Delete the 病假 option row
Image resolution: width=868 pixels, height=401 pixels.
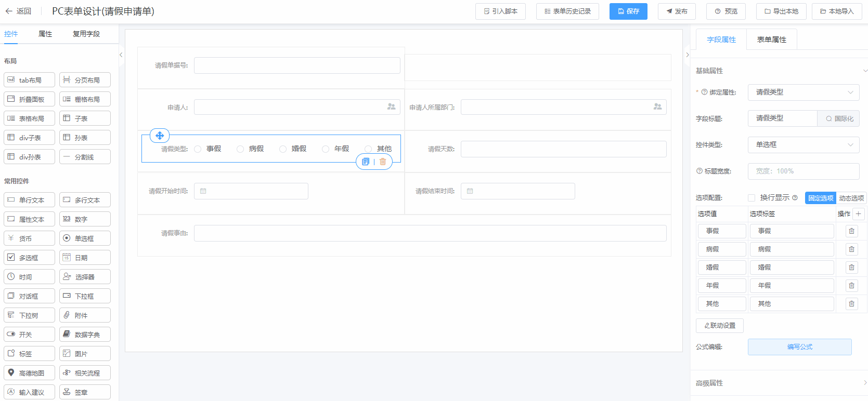click(851, 249)
